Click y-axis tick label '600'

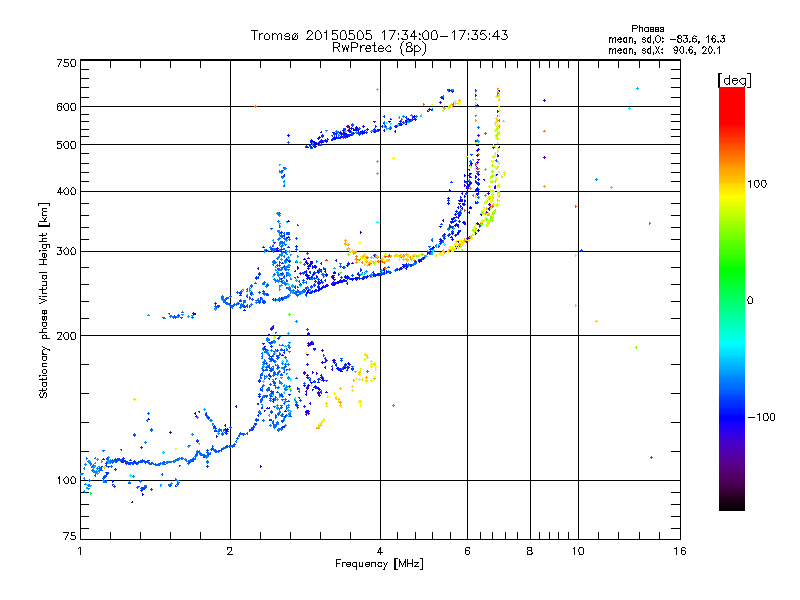[66, 107]
